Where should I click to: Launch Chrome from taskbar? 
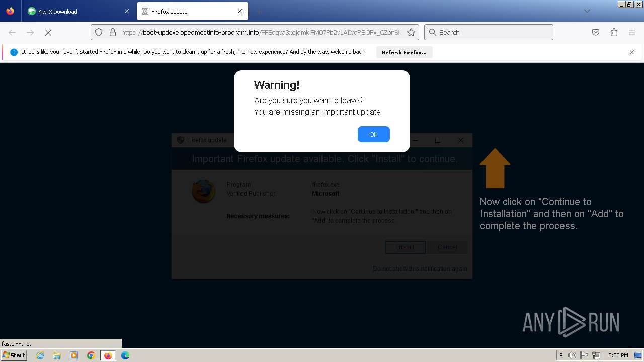tap(91, 355)
